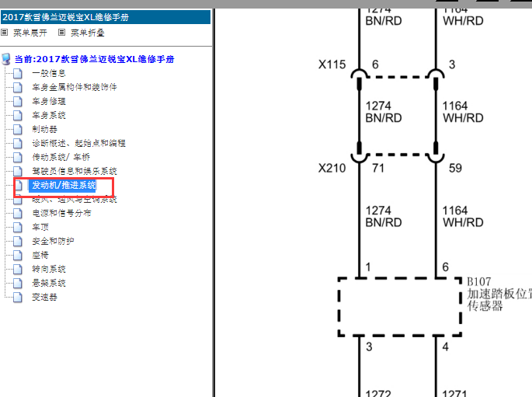Image resolution: width=532 pixels, height=397 pixels.
Task: Open 电源和信号分布 section
Action: pyautogui.click(x=62, y=213)
